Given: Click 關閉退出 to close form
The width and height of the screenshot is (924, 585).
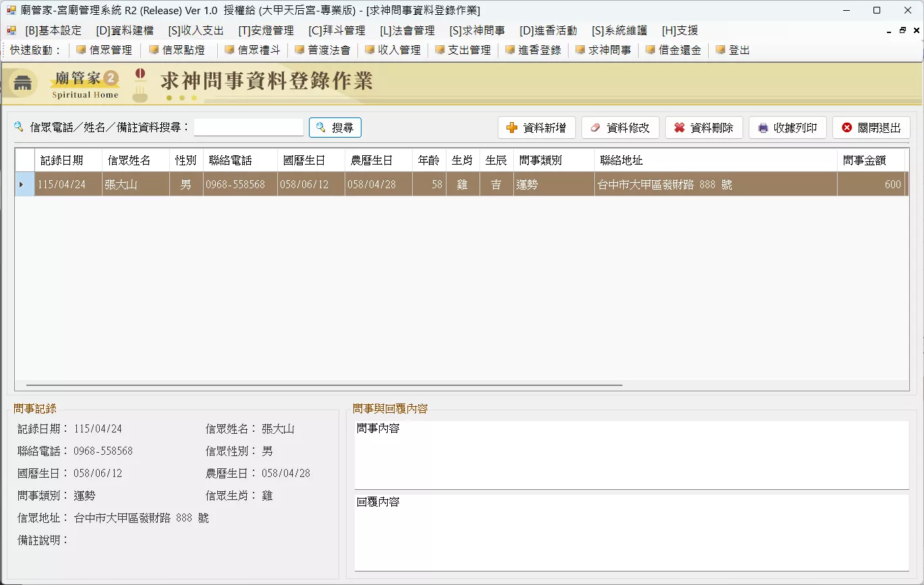Looking at the screenshot, I should tap(871, 128).
